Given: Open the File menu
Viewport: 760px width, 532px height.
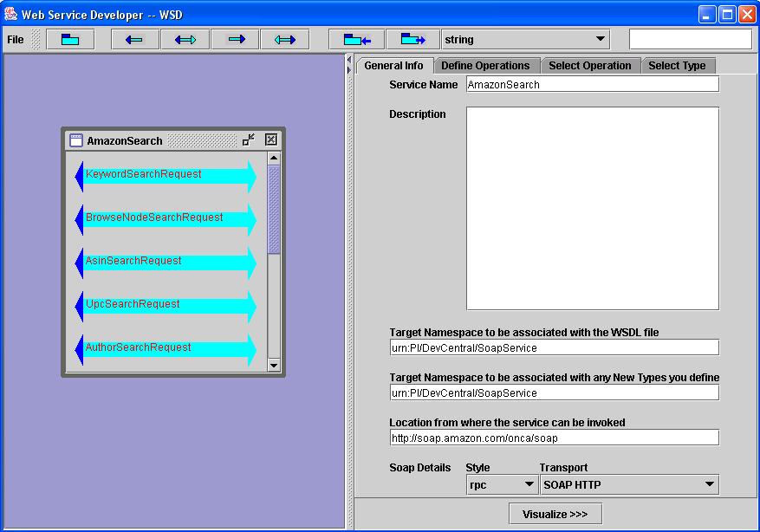Looking at the screenshot, I should pyautogui.click(x=15, y=40).
